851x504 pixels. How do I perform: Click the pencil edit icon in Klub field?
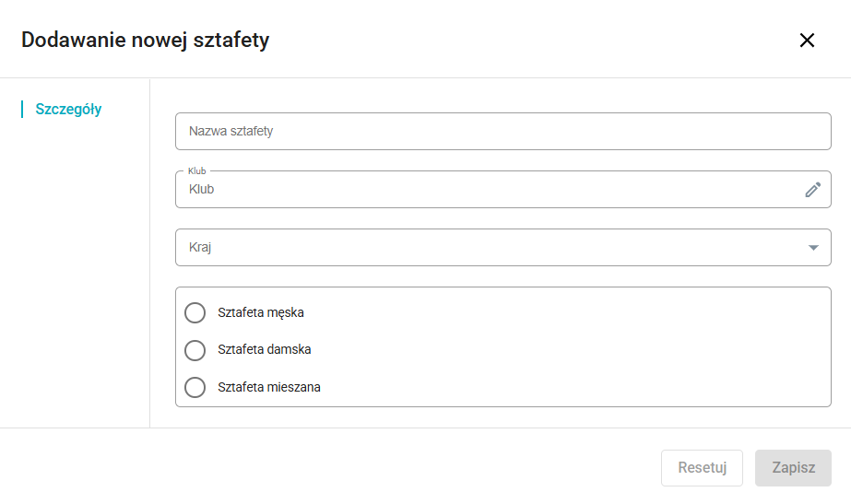(812, 190)
